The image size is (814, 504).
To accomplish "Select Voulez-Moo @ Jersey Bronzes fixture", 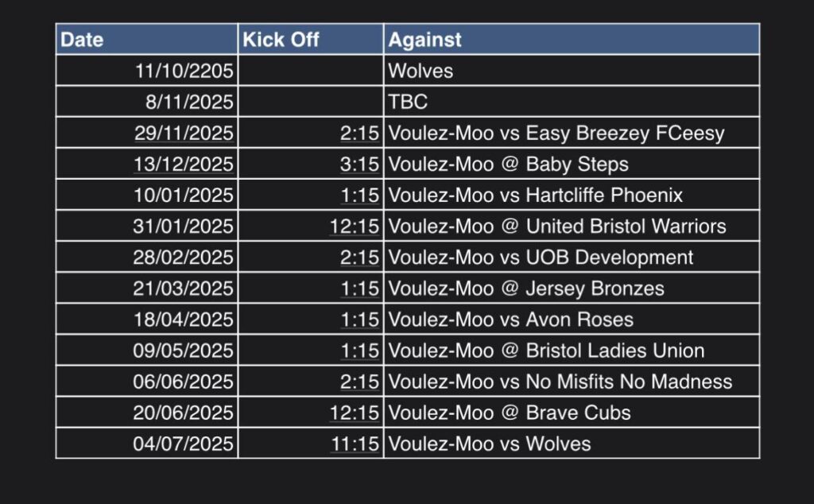I will (x=525, y=288).
